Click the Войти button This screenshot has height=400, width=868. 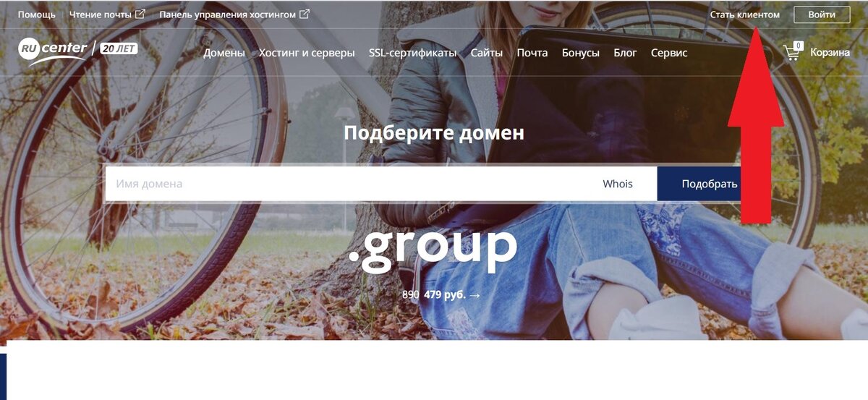pos(822,14)
